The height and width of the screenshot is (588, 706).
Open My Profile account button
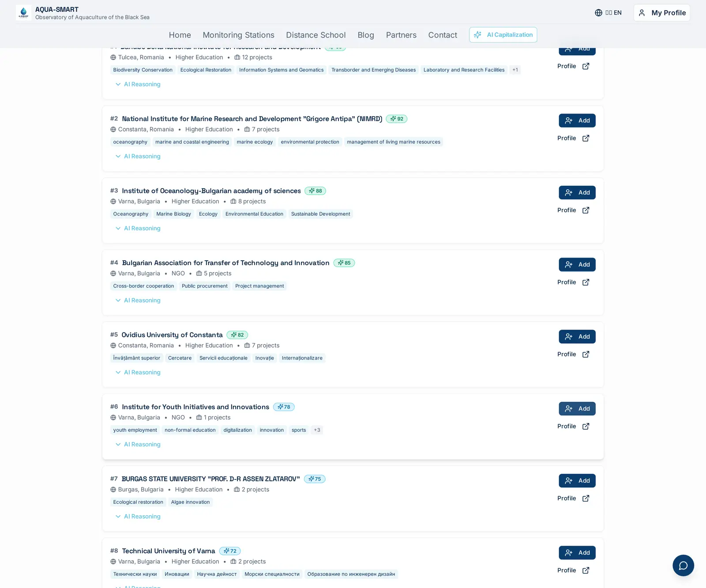click(x=662, y=13)
